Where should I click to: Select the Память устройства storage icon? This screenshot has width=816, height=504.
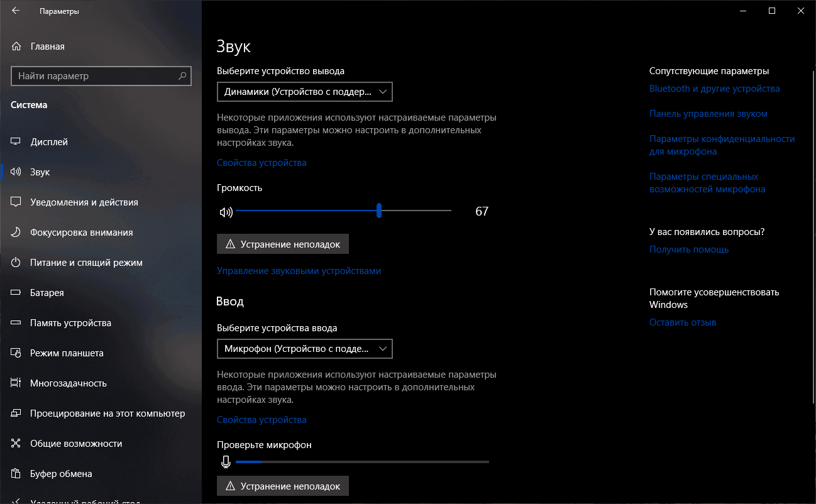click(x=15, y=322)
